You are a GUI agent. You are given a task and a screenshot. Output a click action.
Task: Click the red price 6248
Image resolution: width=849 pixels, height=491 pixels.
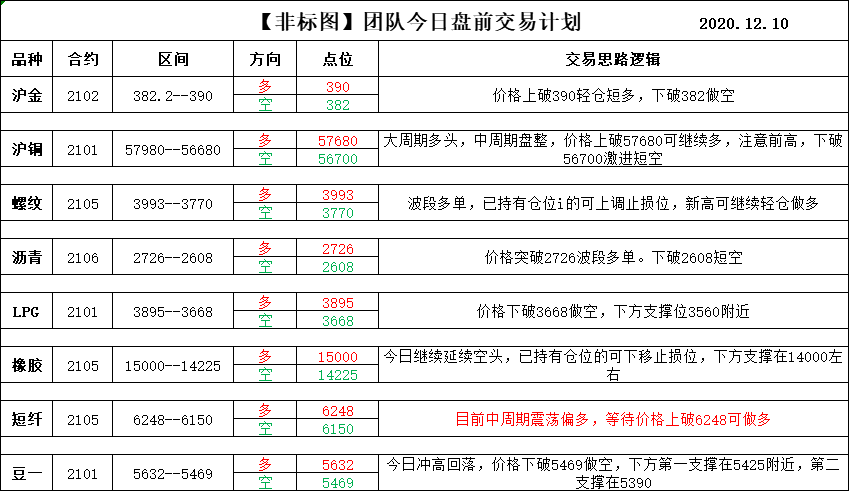pos(338,410)
